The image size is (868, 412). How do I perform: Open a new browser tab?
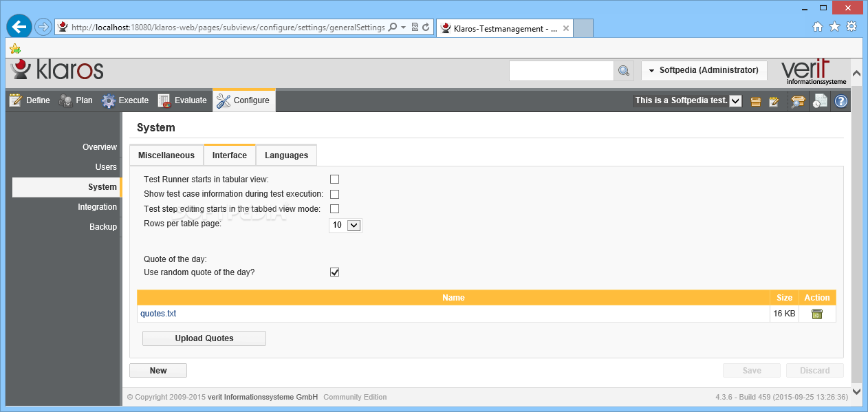point(583,28)
